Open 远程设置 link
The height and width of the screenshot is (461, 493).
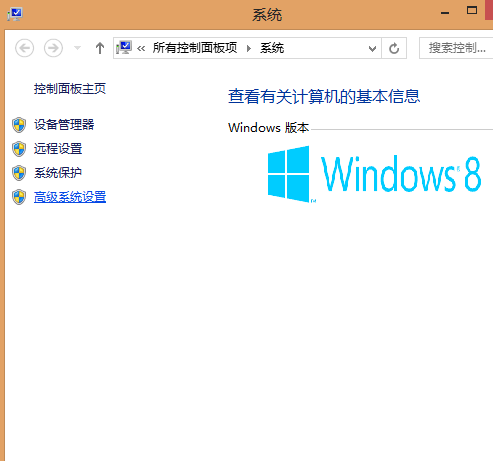(58, 149)
